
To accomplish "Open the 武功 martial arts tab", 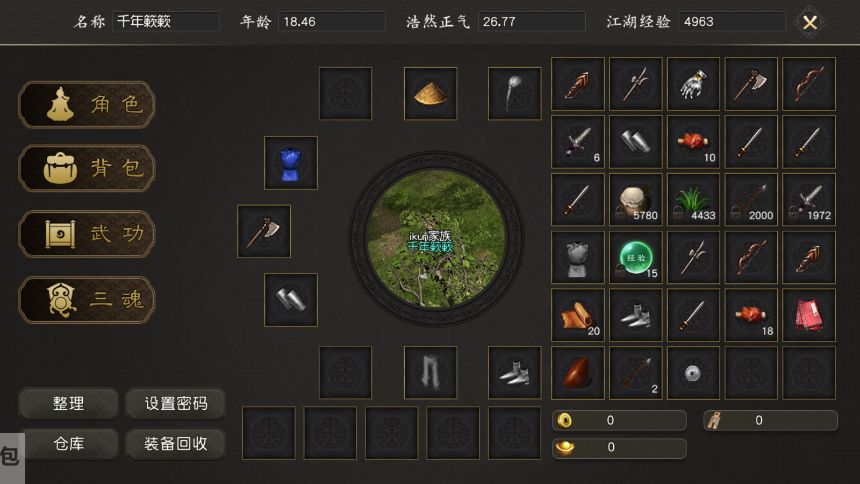I will [87, 234].
